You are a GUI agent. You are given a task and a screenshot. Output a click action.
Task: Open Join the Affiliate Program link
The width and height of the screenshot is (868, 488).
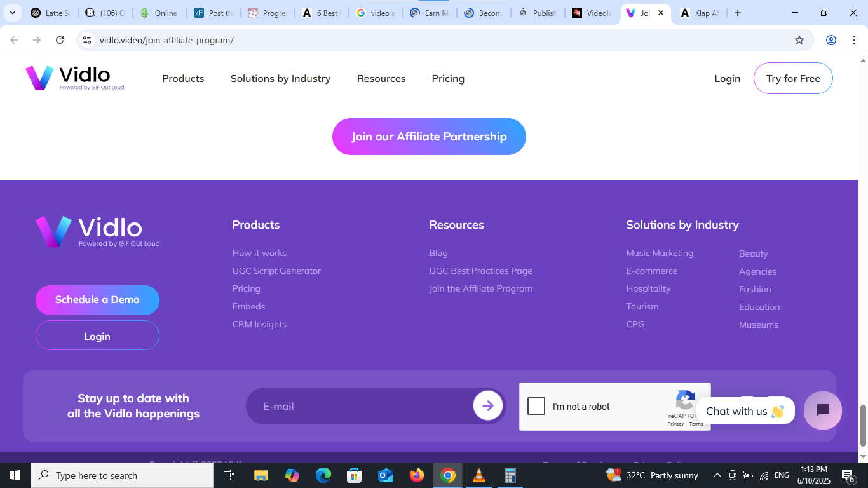click(x=481, y=288)
